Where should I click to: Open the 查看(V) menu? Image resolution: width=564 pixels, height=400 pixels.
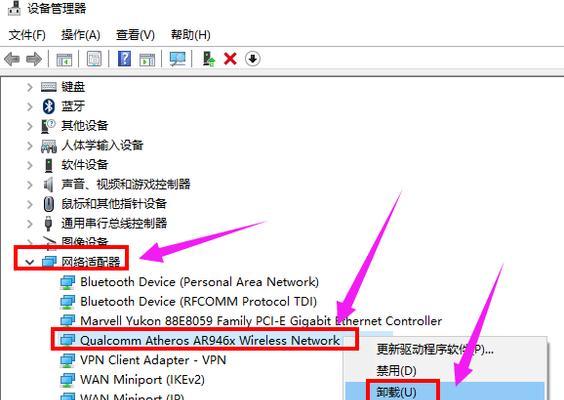click(135, 35)
